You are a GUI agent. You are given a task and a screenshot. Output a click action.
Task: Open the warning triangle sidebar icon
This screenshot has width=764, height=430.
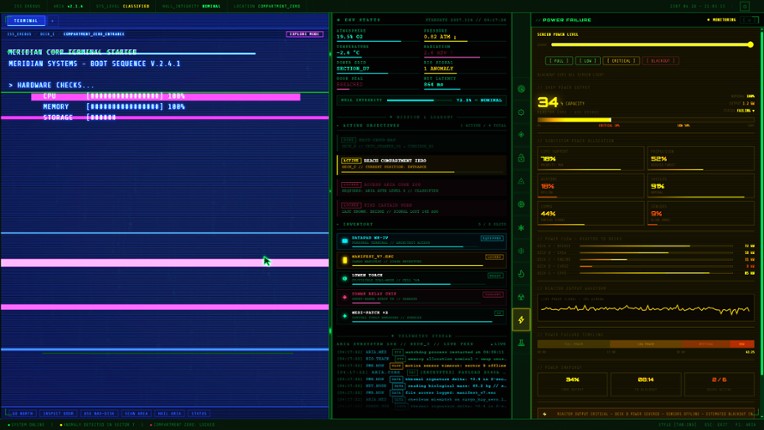pos(521,181)
